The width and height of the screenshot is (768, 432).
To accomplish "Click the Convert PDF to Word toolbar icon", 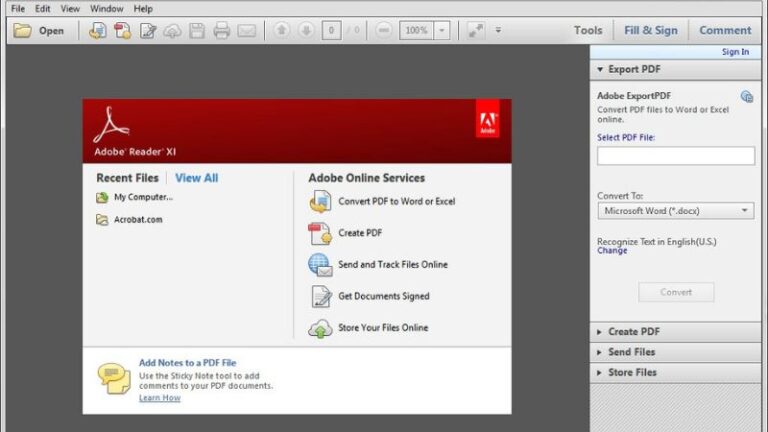I will click(x=97, y=30).
